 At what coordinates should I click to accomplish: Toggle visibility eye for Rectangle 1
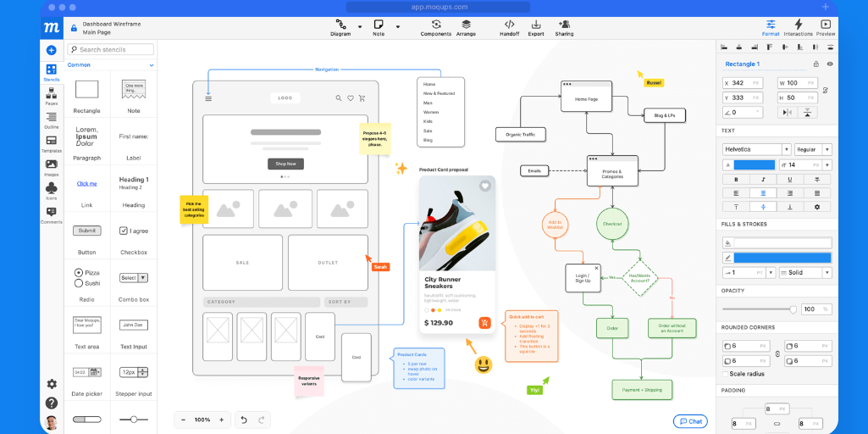click(830, 64)
